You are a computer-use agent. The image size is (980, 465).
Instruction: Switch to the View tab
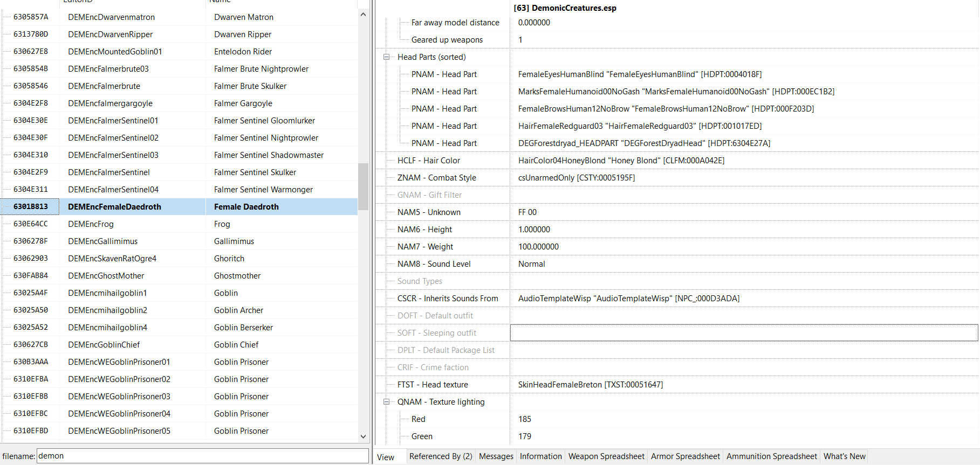(386, 457)
